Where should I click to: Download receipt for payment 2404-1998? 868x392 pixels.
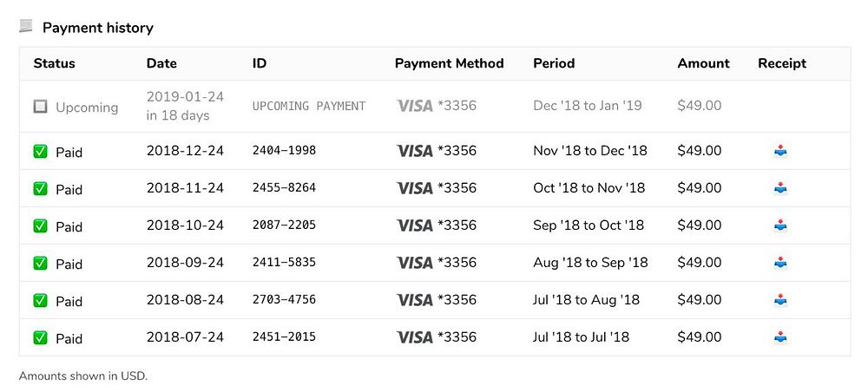780,150
